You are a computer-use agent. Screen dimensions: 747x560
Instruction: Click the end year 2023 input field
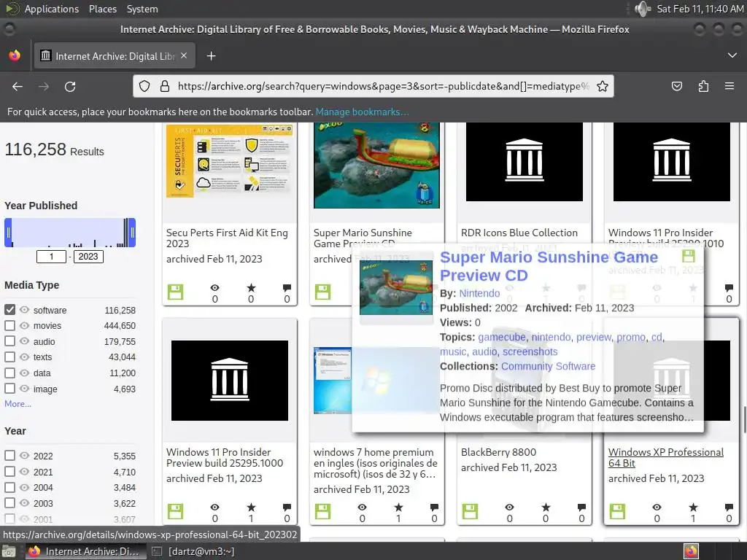pyautogui.click(x=88, y=257)
